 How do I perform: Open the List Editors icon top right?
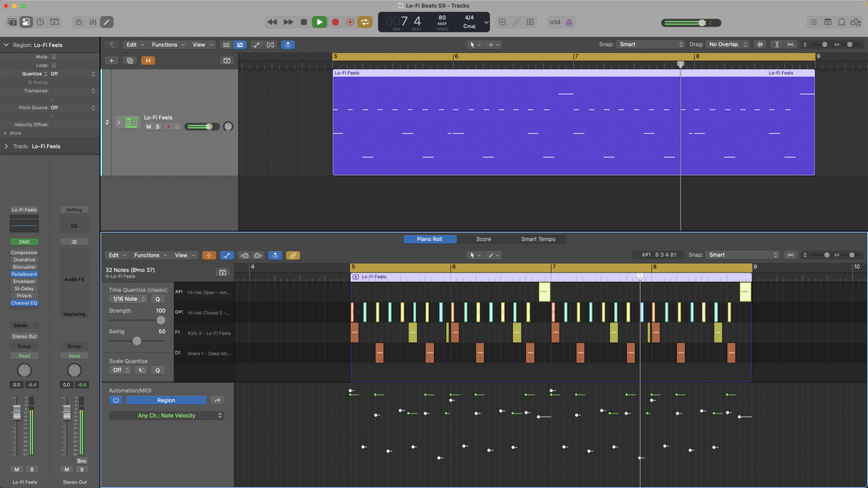[813, 22]
